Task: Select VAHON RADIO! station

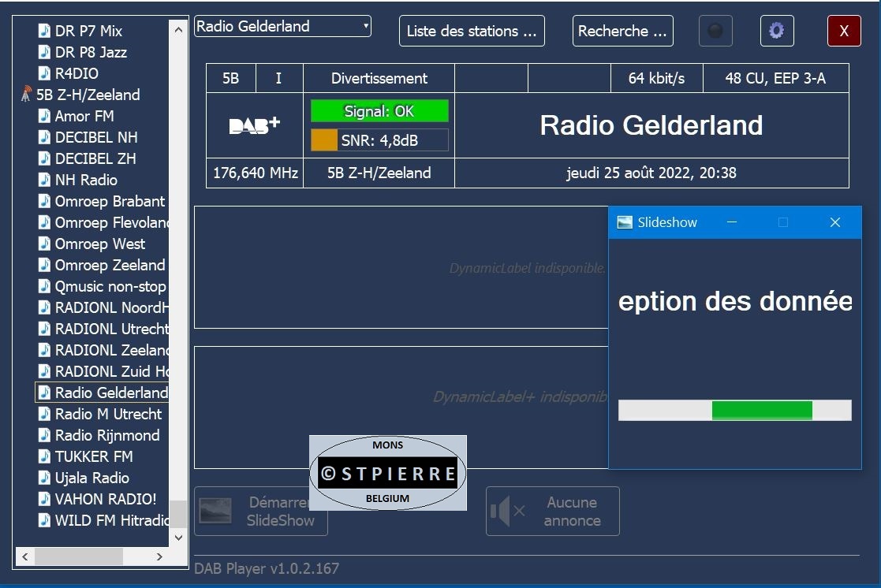Action: click(106, 499)
